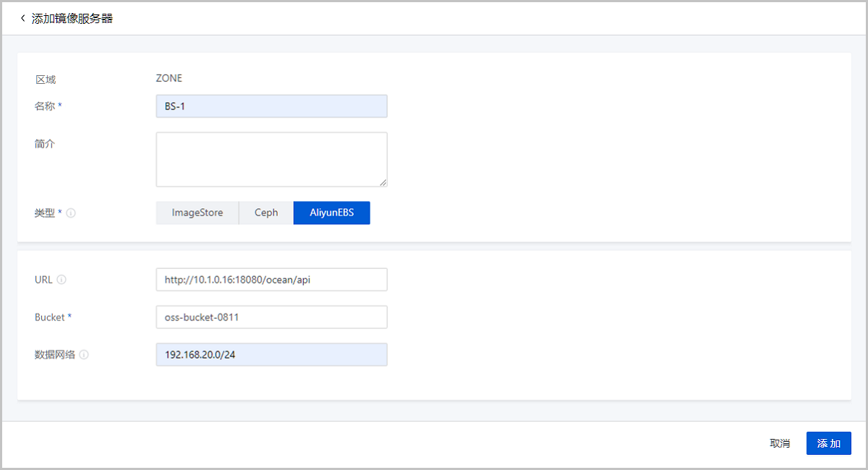Click the blue 添加 button
868x470 pixels.
(x=828, y=443)
